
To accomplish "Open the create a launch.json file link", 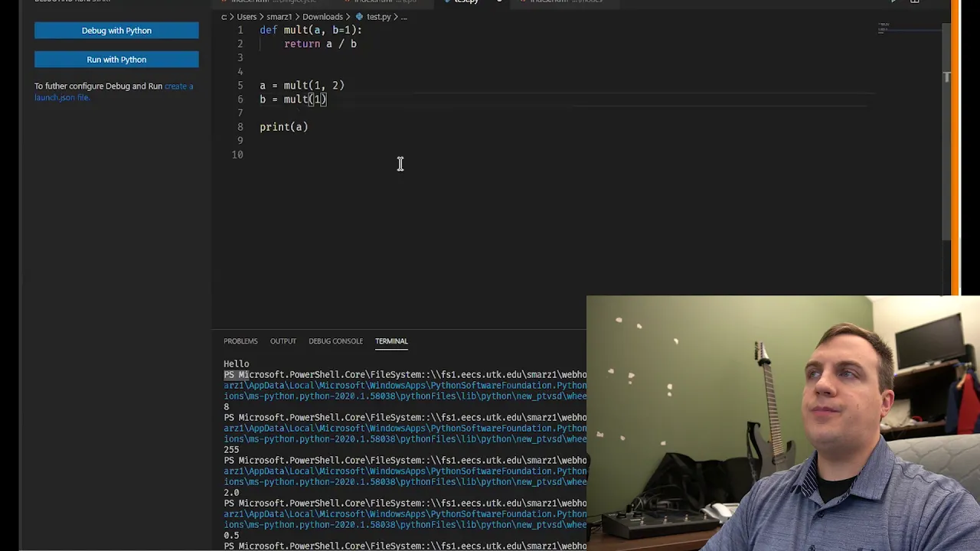I will point(113,92).
